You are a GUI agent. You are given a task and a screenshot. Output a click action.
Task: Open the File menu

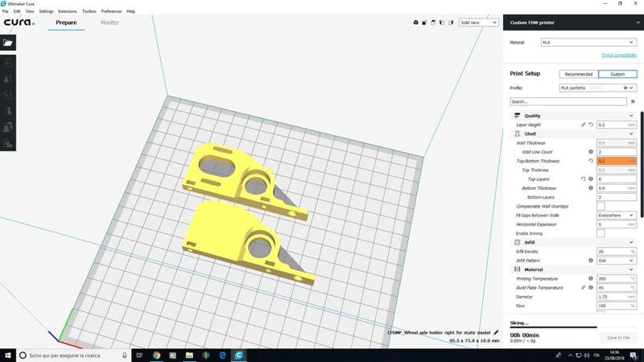click(6, 11)
